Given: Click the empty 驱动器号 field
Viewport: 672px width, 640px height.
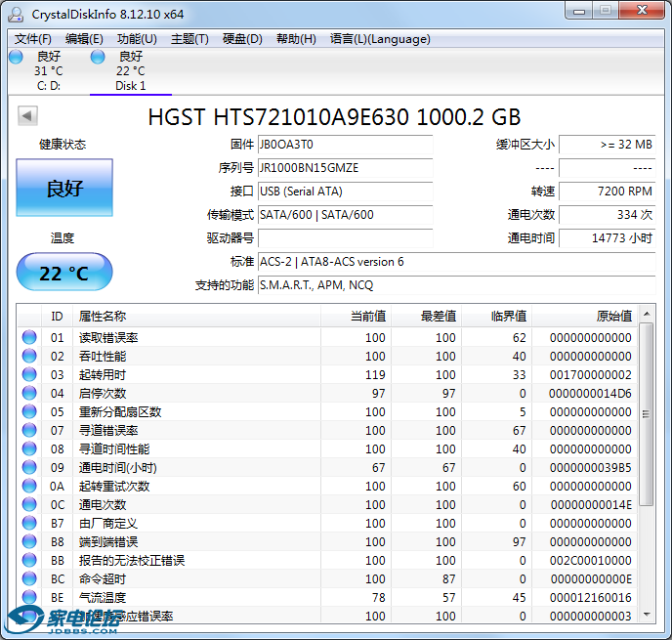Looking at the screenshot, I should click(346, 237).
